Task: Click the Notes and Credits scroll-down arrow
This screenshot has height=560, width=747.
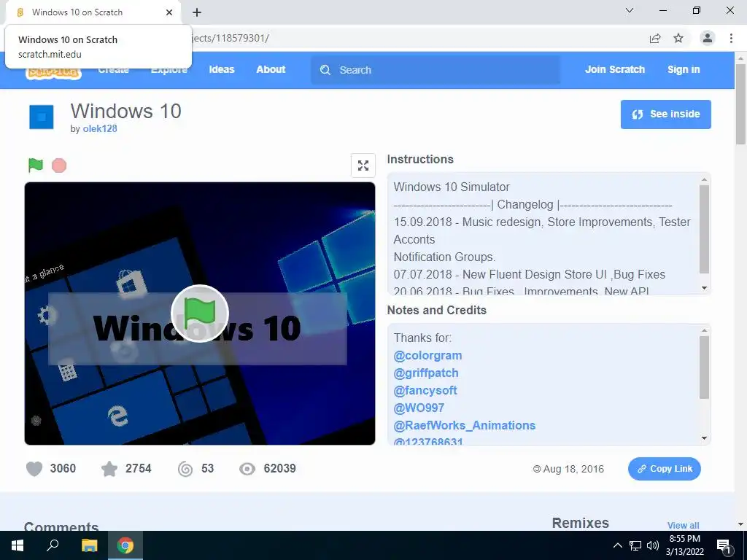Action: click(704, 438)
